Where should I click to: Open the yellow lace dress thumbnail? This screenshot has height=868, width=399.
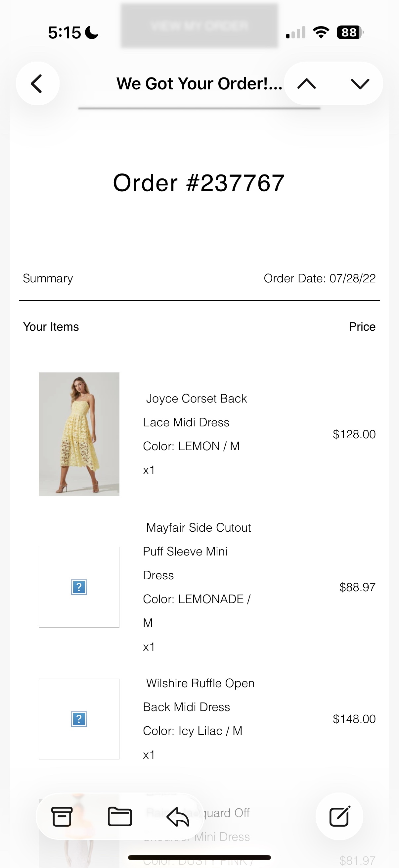[x=79, y=434]
